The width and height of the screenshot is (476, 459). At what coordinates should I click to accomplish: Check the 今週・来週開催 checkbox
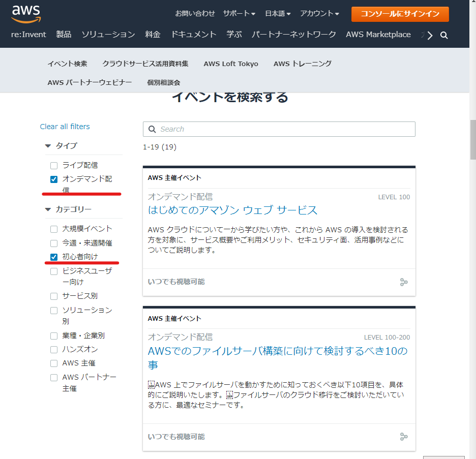(54, 243)
